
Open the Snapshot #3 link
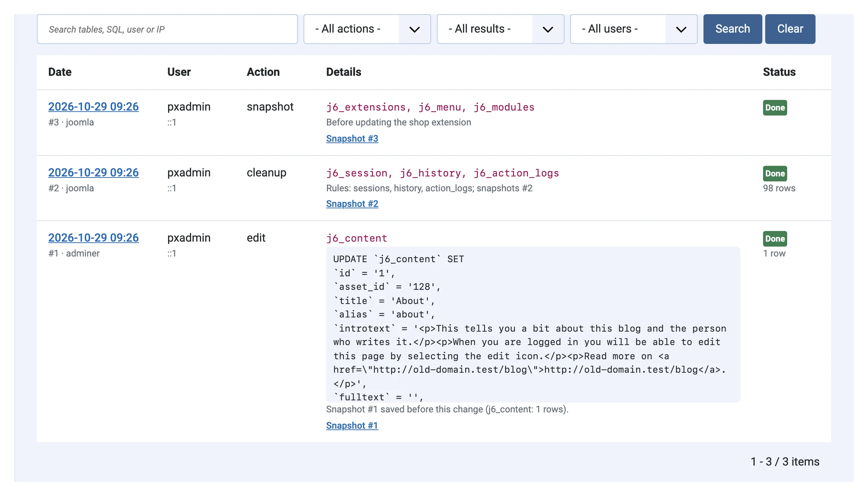(352, 139)
